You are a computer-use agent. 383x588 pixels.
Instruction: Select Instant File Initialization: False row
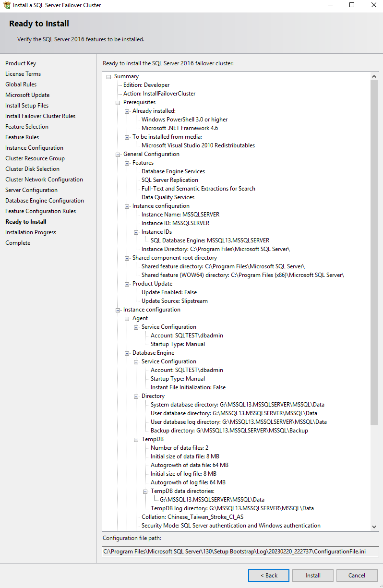pyautogui.click(x=188, y=387)
